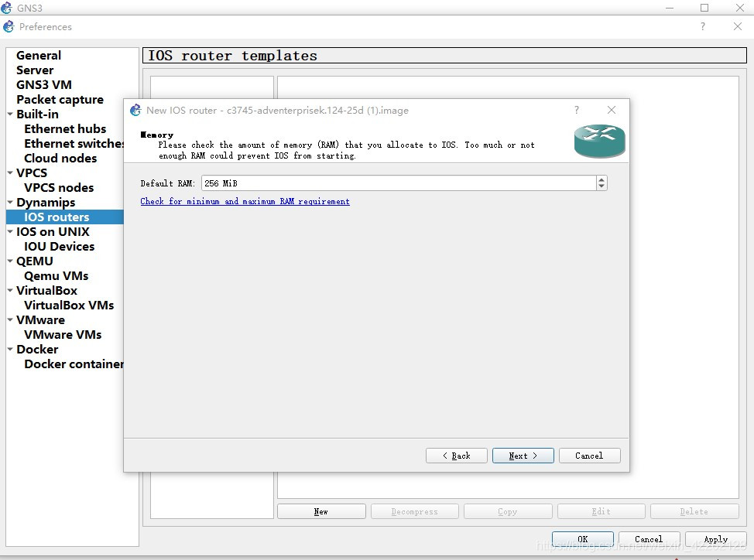
Task: Select VPCS nodes in the sidebar
Action: click(59, 187)
